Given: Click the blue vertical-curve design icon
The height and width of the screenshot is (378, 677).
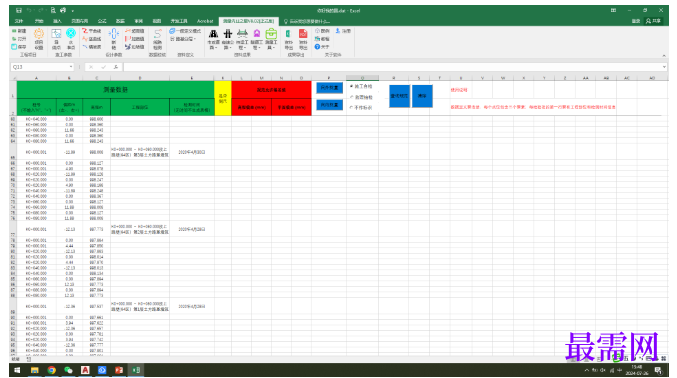Looking at the screenshot, I should coord(114,34).
